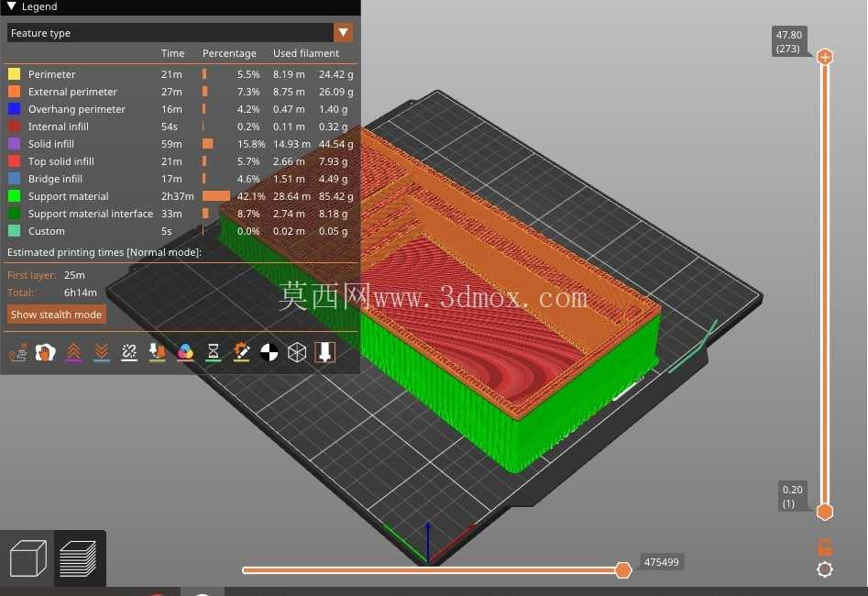Toggle the Color changes visibility icon

click(x=185, y=352)
